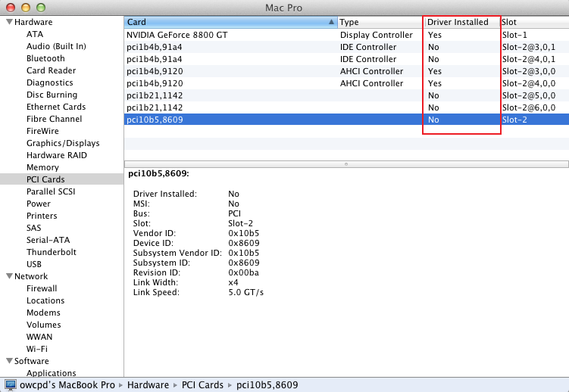
Task: Click the Slot column header
Action: pos(530,23)
